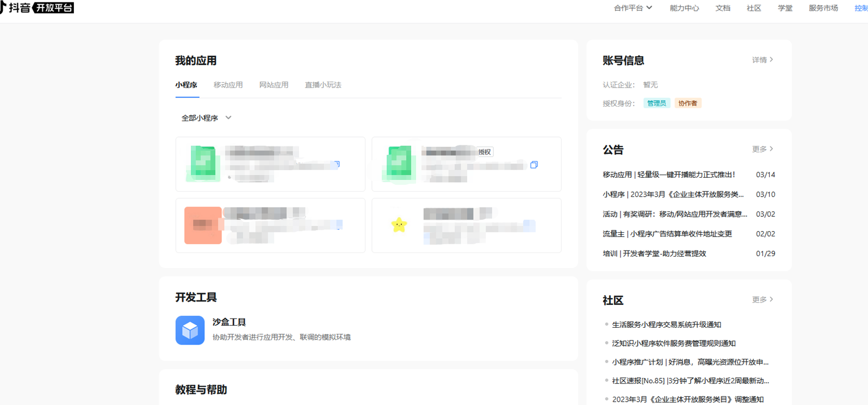868x405 pixels.
Task: Click the 管理员 role tag
Action: tap(656, 103)
